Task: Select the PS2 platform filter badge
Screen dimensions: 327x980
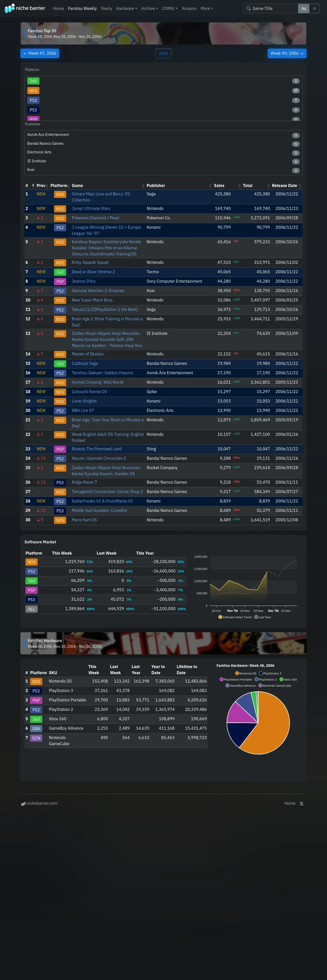Action: tap(33, 100)
